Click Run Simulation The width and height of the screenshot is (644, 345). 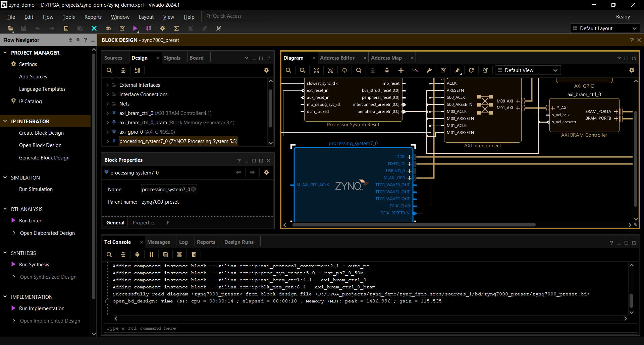click(x=36, y=189)
